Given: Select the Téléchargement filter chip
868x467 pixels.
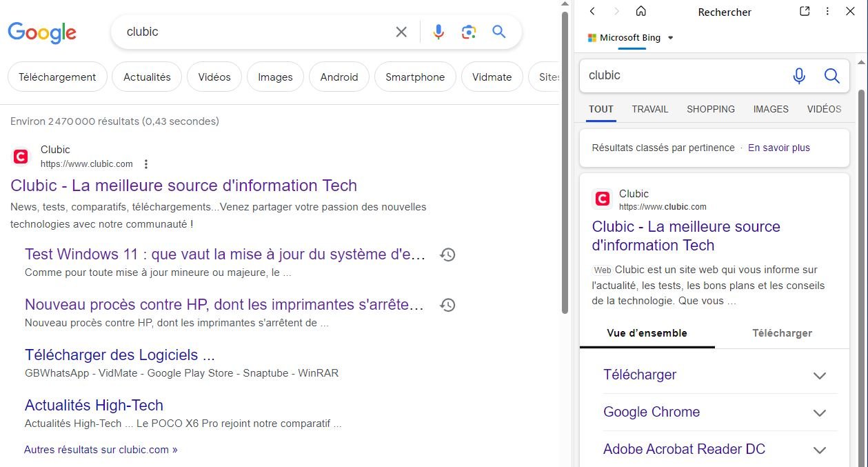Looking at the screenshot, I should pos(57,77).
